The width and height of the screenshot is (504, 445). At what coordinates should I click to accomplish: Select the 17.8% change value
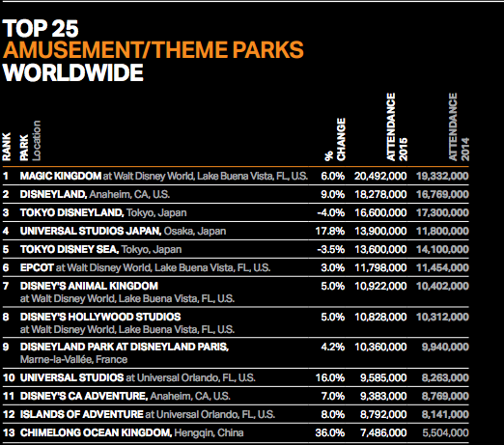coord(330,231)
